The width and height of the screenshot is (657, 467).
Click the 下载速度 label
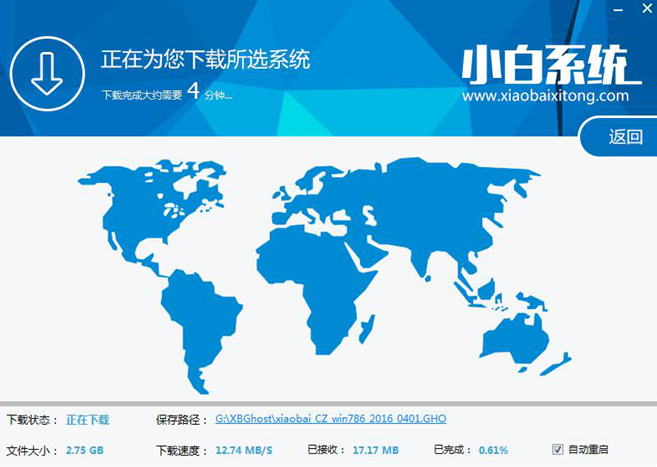coord(182,451)
